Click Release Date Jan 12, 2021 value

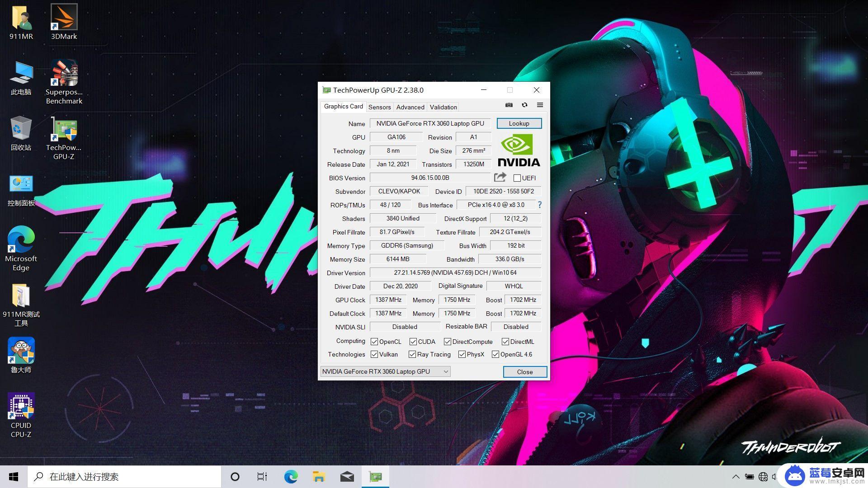[393, 164]
